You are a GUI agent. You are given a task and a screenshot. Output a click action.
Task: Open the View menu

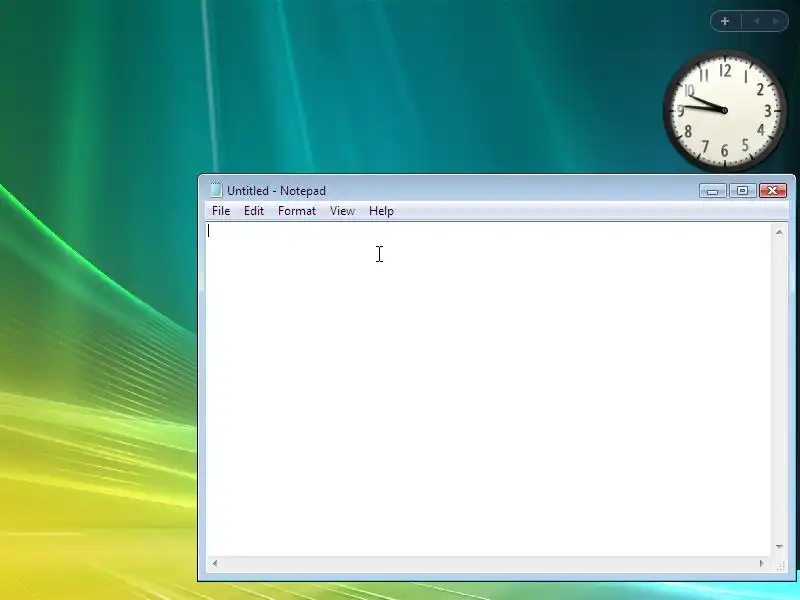pyautogui.click(x=342, y=211)
